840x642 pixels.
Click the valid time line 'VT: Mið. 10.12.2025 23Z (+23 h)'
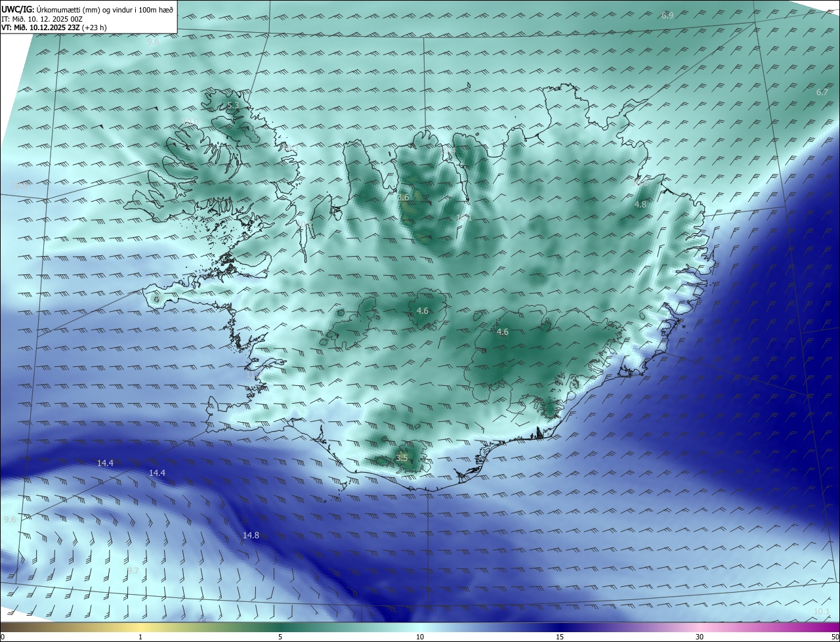coord(54,28)
